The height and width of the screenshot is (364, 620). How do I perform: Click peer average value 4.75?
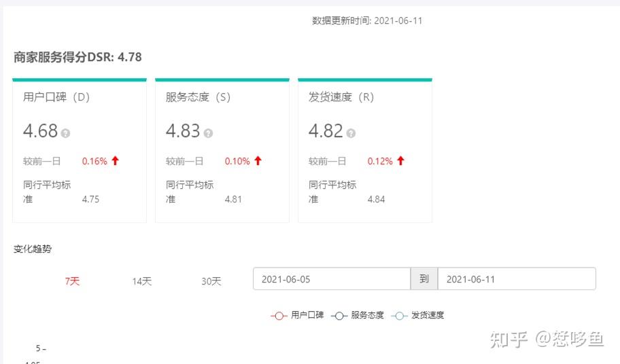pyautogui.click(x=90, y=200)
